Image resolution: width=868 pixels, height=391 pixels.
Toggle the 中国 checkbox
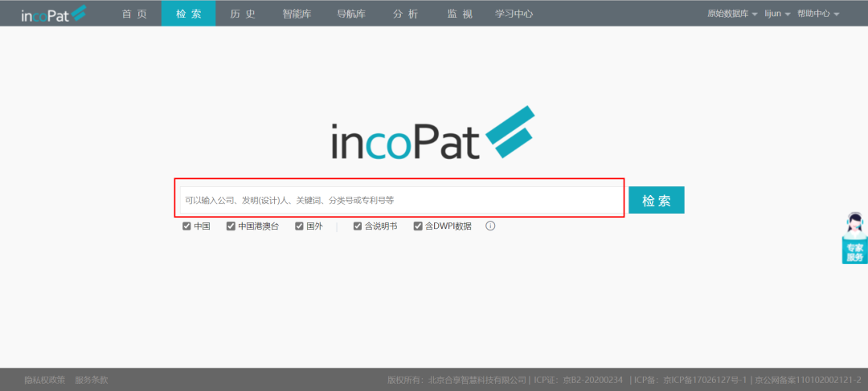[187, 226]
